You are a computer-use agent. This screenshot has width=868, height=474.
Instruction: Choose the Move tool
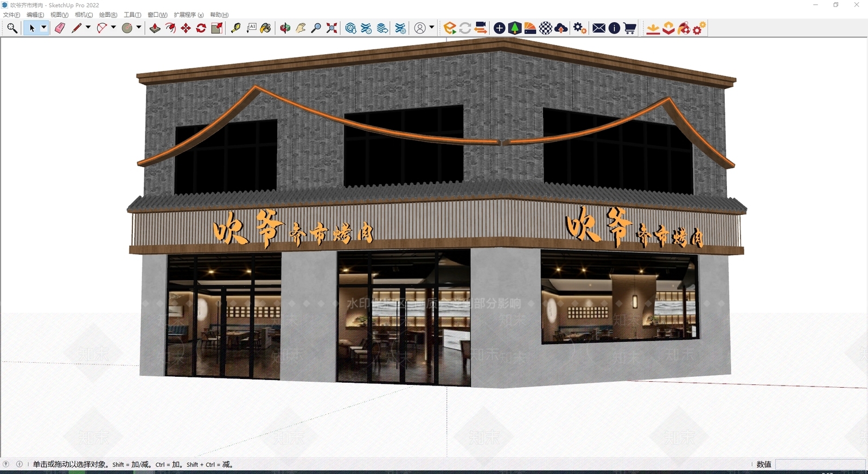tap(186, 28)
